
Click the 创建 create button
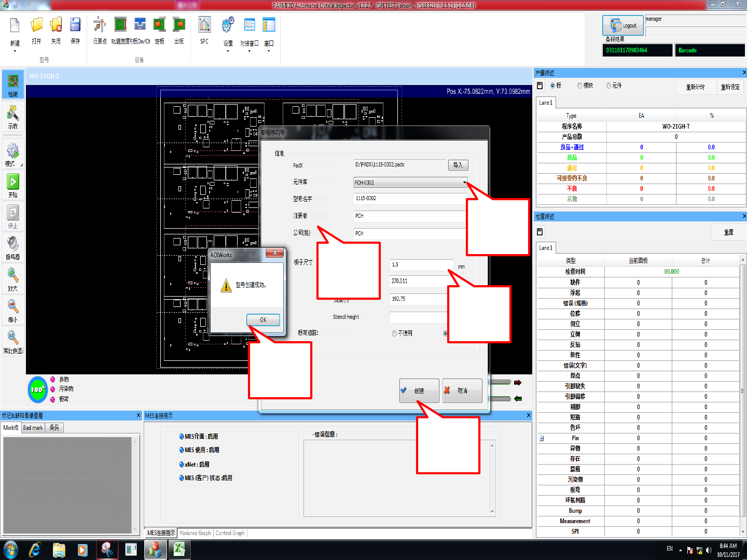tap(419, 390)
